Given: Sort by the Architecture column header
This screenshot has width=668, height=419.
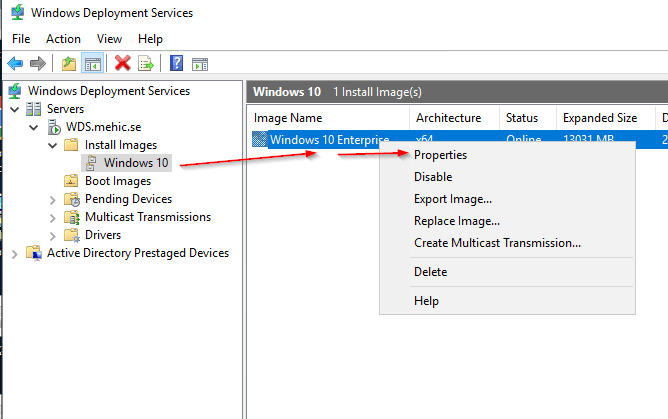Looking at the screenshot, I should coord(448,118).
